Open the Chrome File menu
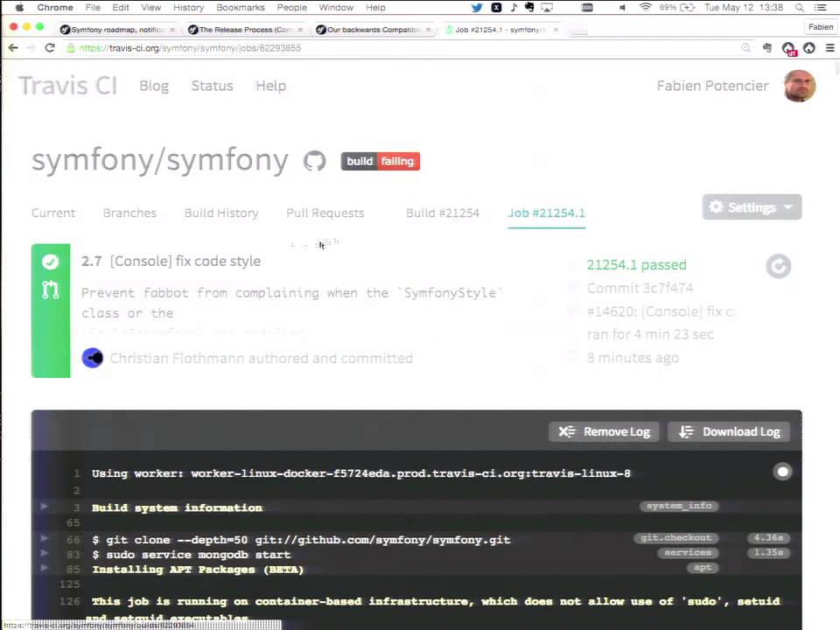 93,8
